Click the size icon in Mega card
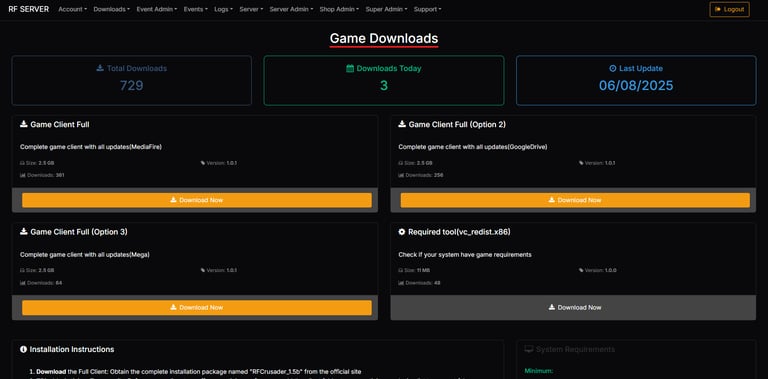The height and width of the screenshot is (379, 768). click(x=22, y=270)
